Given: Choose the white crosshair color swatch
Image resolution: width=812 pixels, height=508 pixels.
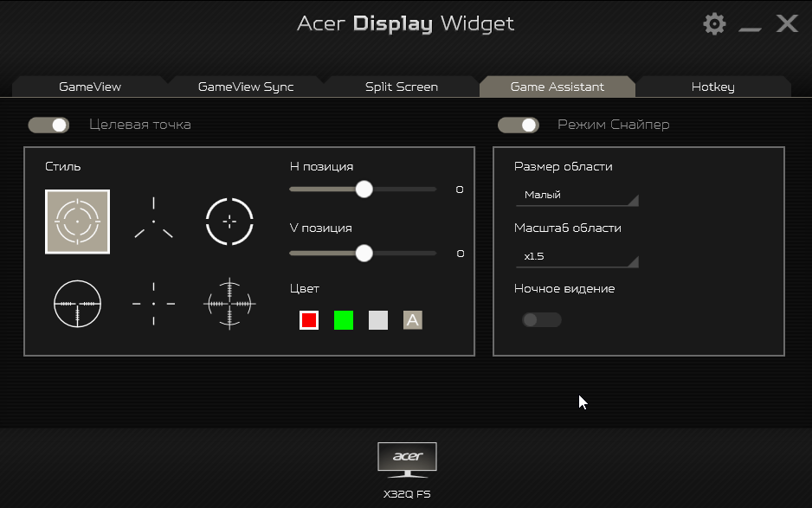Looking at the screenshot, I should coord(378,320).
